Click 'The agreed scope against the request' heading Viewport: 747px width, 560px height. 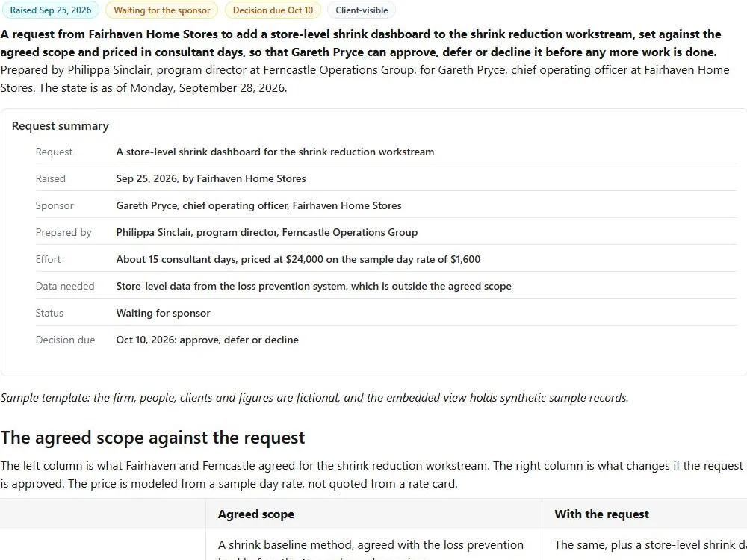[x=152, y=438]
